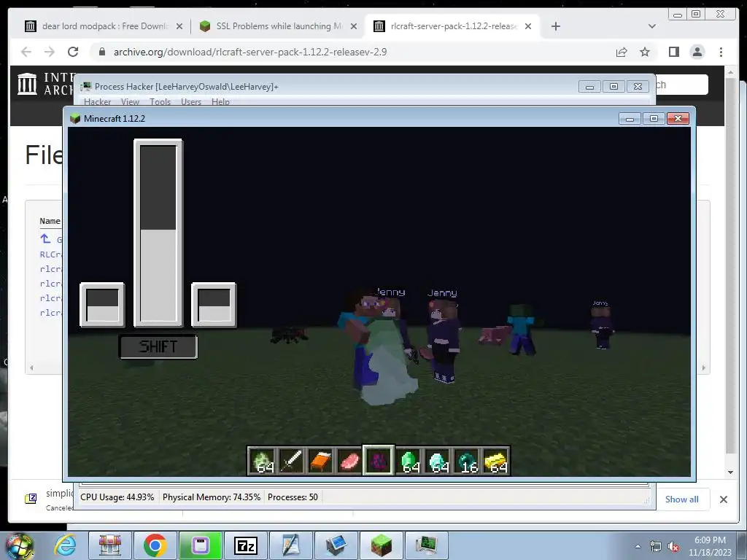Open the Hacker menu in Process Hacker

click(97, 102)
